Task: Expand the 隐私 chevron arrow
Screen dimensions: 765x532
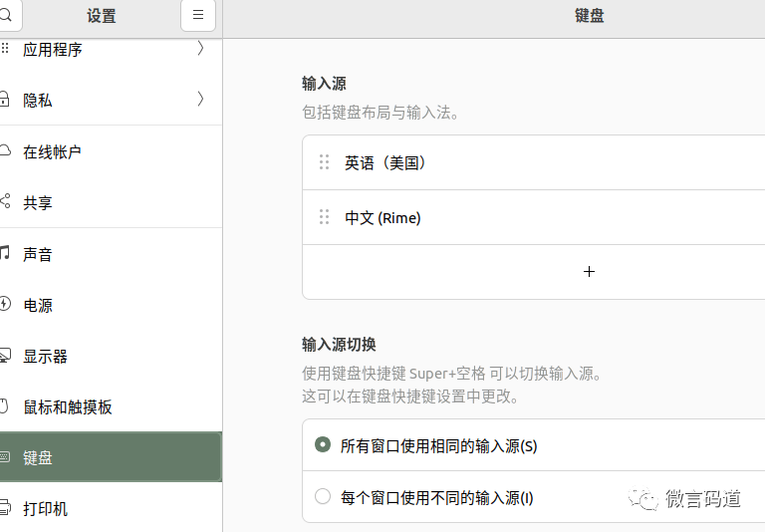Action: [x=200, y=99]
